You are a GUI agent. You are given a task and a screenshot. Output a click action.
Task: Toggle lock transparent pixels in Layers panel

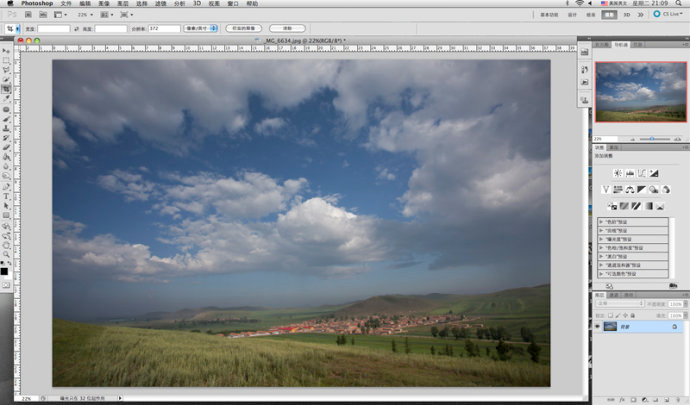pos(610,316)
